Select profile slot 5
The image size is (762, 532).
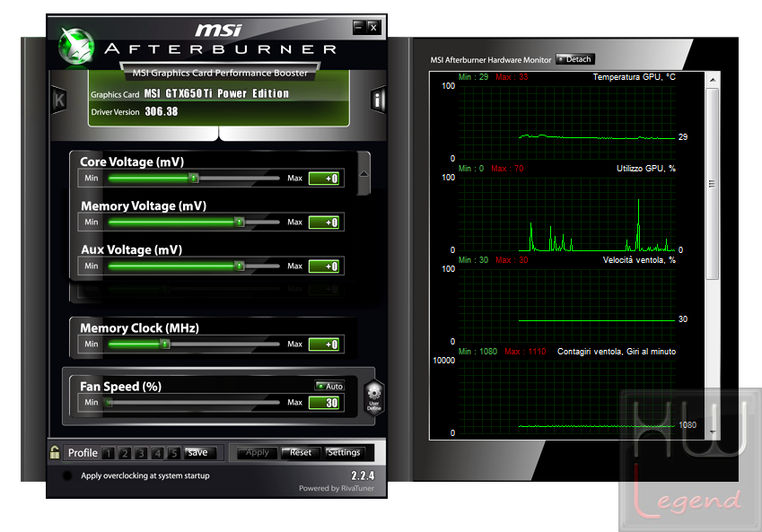174,453
